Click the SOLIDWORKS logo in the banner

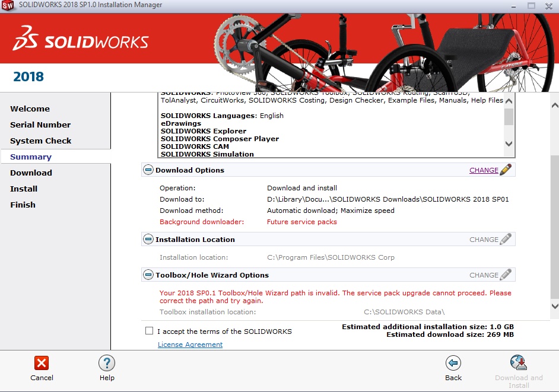81,38
